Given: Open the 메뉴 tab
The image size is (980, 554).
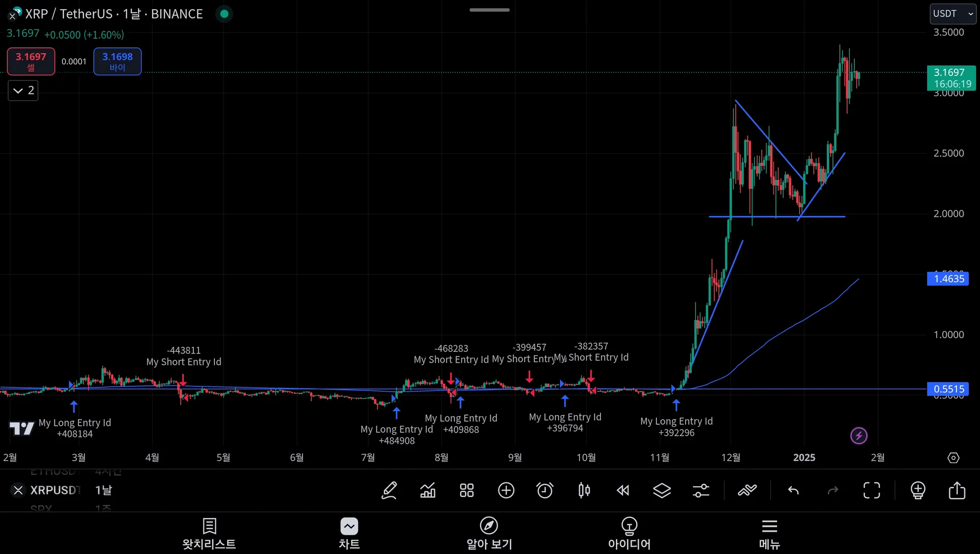Looking at the screenshot, I should click(769, 533).
